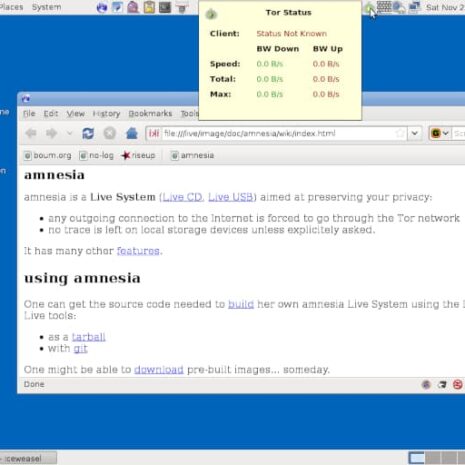Open the Edit menu
This screenshot has width=465, height=465.
[51, 114]
